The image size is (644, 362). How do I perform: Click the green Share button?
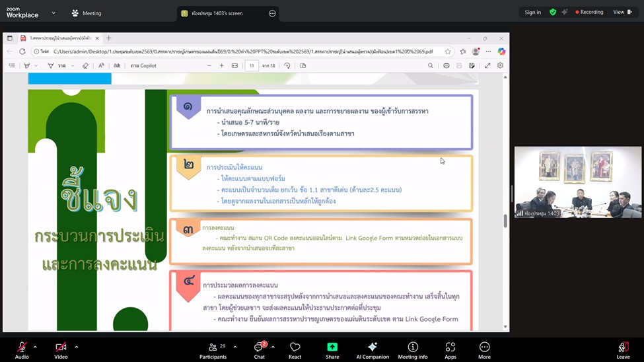point(332,350)
